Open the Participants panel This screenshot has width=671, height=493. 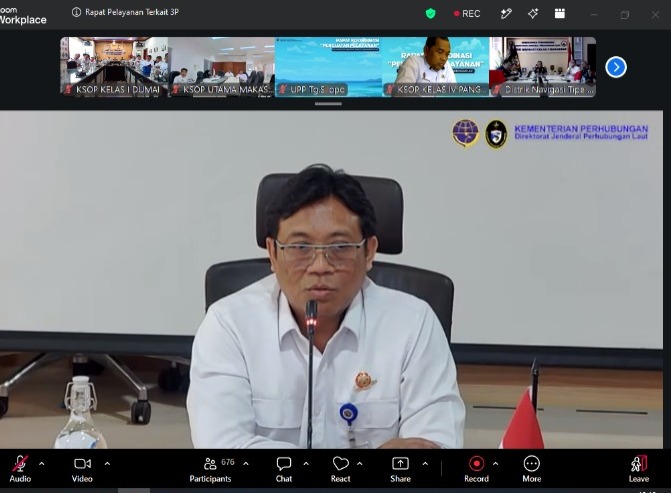210,469
